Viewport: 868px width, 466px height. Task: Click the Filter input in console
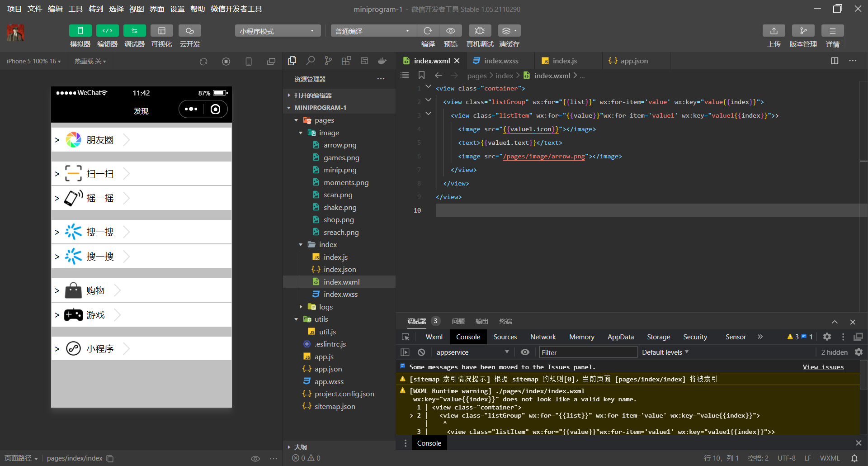coord(587,352)
